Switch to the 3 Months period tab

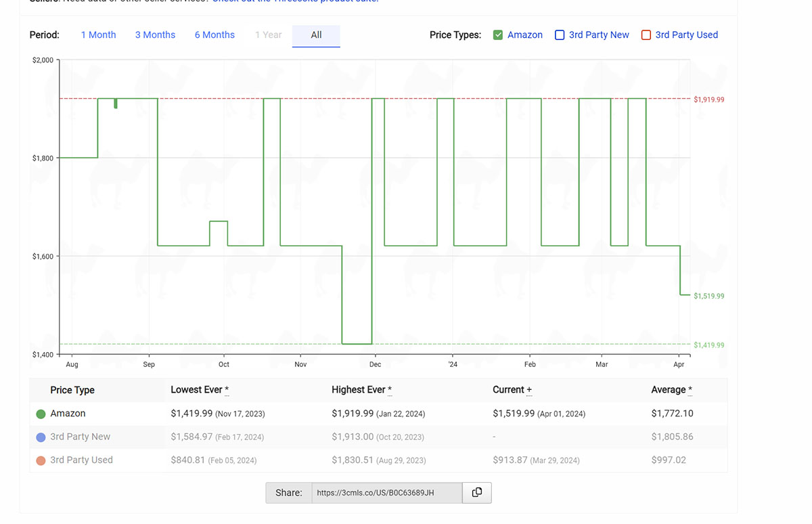pos(155,35)
